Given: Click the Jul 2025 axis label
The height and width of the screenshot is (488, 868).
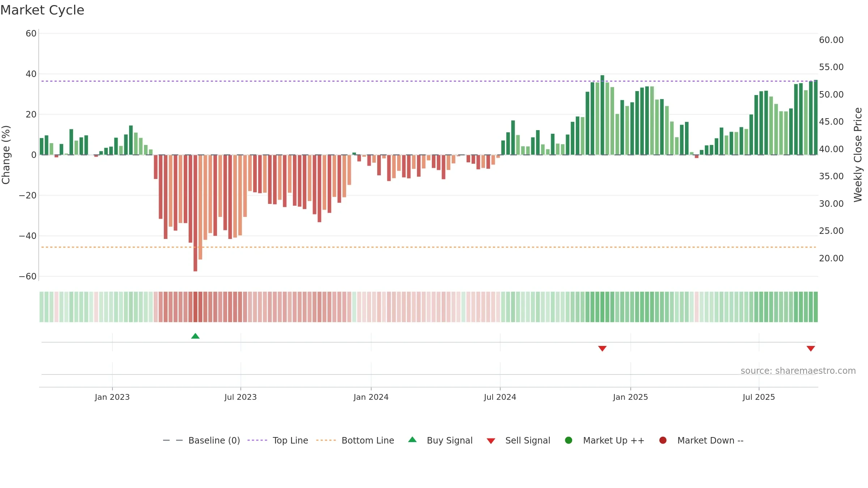Looking at the screenshot, I should click(x=759, y=397).
